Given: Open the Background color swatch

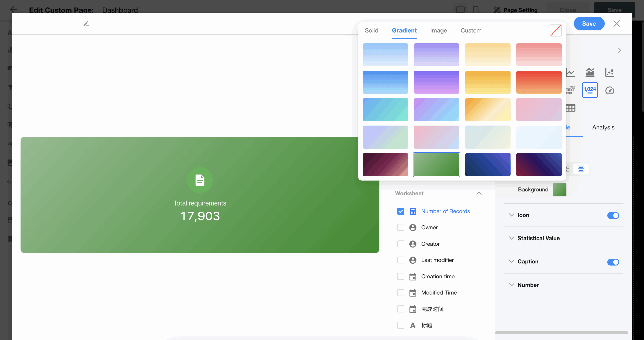Looking at the screenshot, I should click(x=559, y=190).
